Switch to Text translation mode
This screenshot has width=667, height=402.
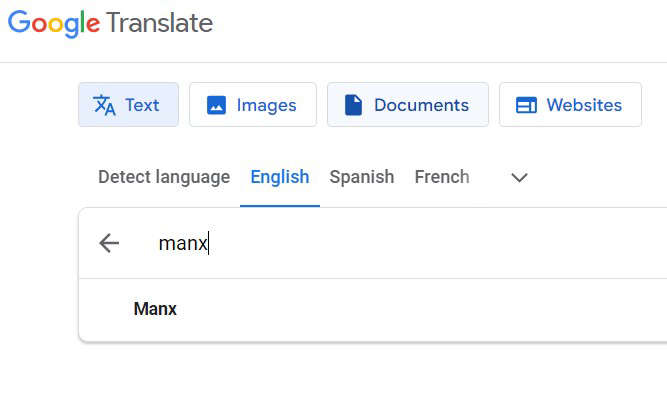[x=128, y=105]
